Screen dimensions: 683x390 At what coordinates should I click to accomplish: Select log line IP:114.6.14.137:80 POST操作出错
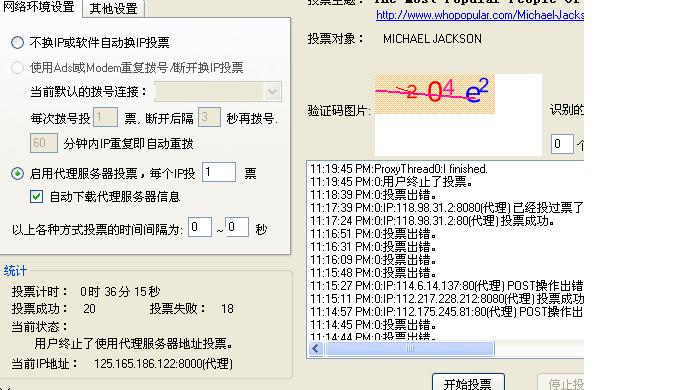446,286
